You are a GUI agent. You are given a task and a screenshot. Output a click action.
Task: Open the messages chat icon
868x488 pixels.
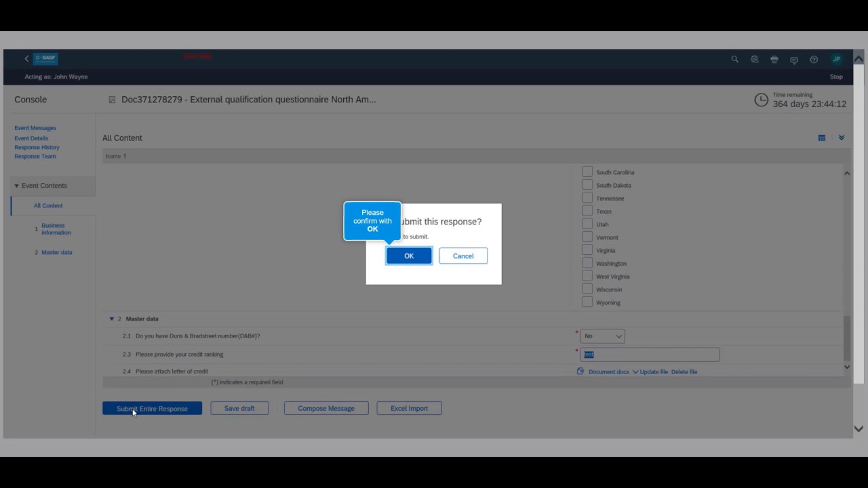coord(794,59)
